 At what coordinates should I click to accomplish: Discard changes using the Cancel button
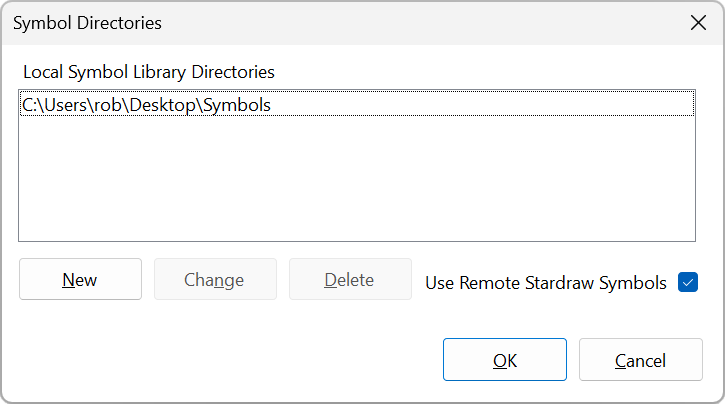pos(640,360)
